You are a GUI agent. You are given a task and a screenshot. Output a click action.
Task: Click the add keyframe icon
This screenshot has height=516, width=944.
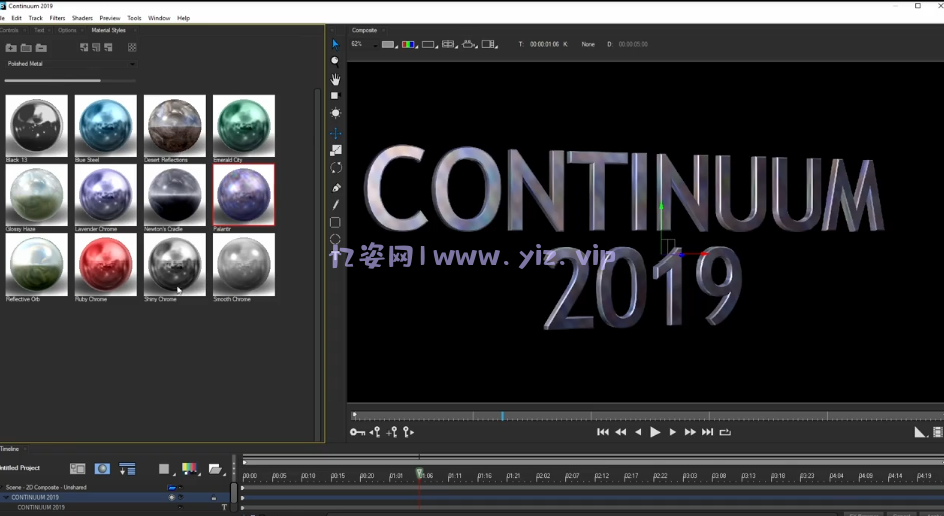pos(392,432)
